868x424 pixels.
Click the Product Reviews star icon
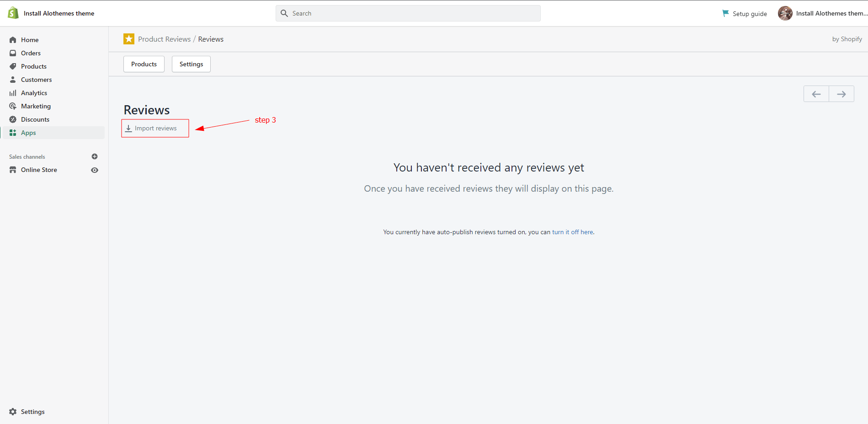tap(129, 39)
